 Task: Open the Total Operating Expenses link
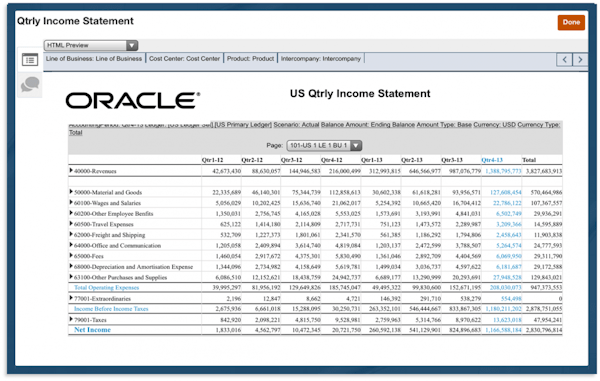coord(106,287)
